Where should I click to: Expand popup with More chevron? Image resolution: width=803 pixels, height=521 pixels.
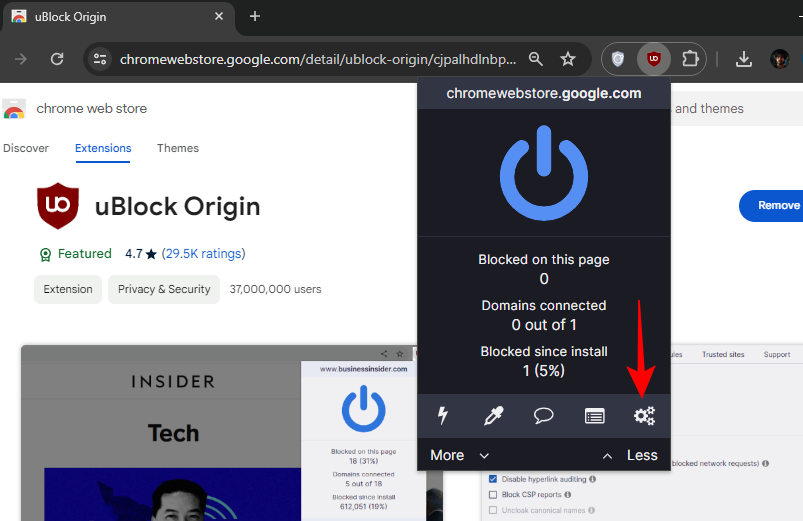(459, 455)
